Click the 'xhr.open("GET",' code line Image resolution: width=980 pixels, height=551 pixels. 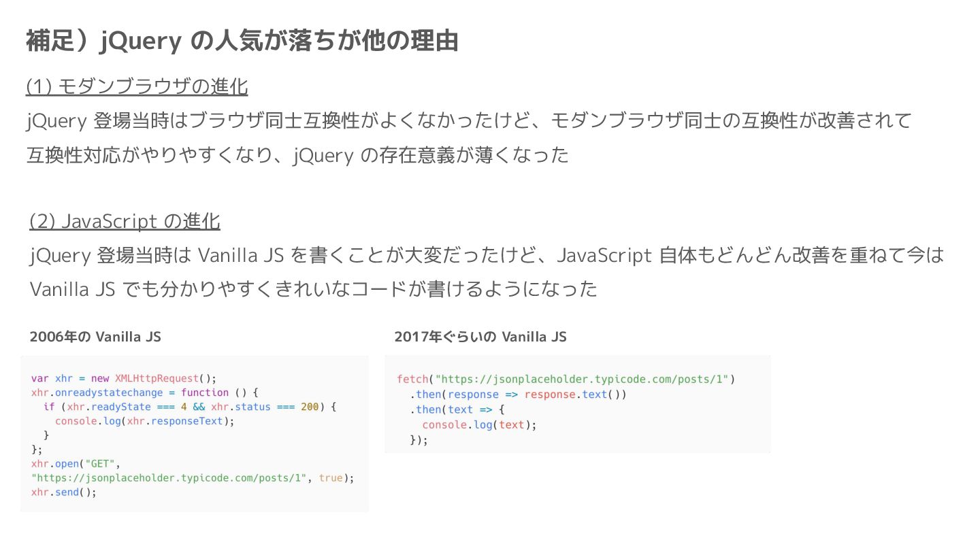tap(76, 464)
